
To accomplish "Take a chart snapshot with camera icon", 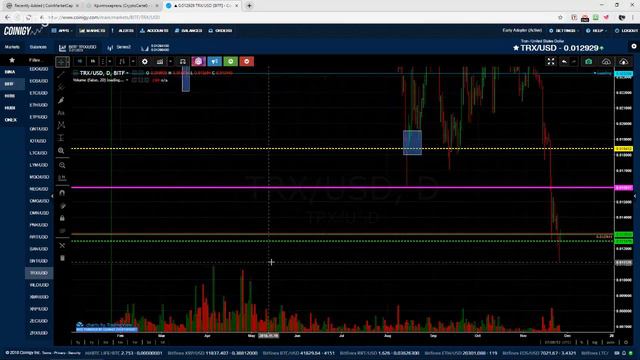I will tap(588, 62).
